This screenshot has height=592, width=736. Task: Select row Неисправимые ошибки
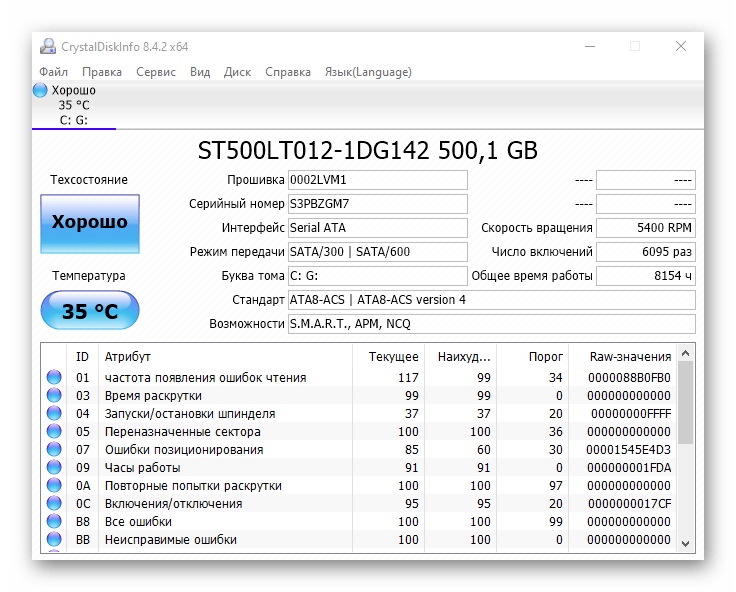point(359,539)
